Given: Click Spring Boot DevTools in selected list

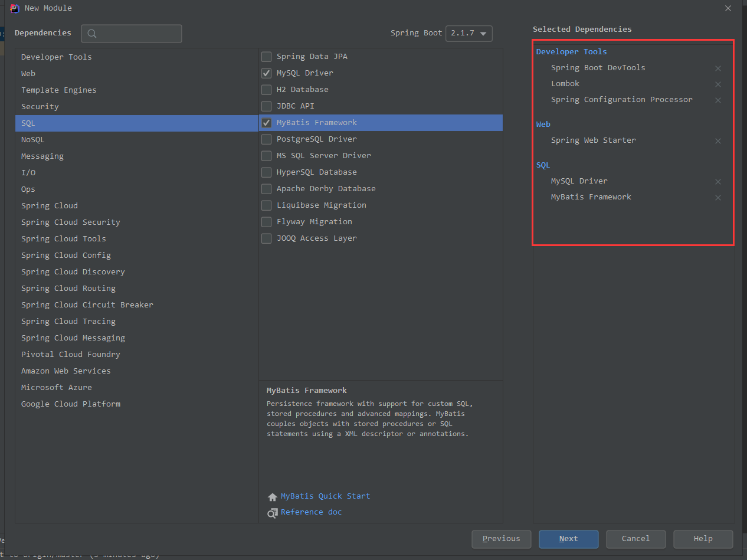Looking at the screenshot, I should click(x=598, y=68).
